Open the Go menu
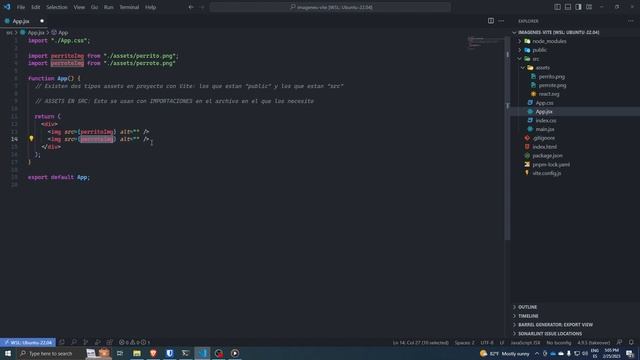Screen dimensions: 640x360 94,7
